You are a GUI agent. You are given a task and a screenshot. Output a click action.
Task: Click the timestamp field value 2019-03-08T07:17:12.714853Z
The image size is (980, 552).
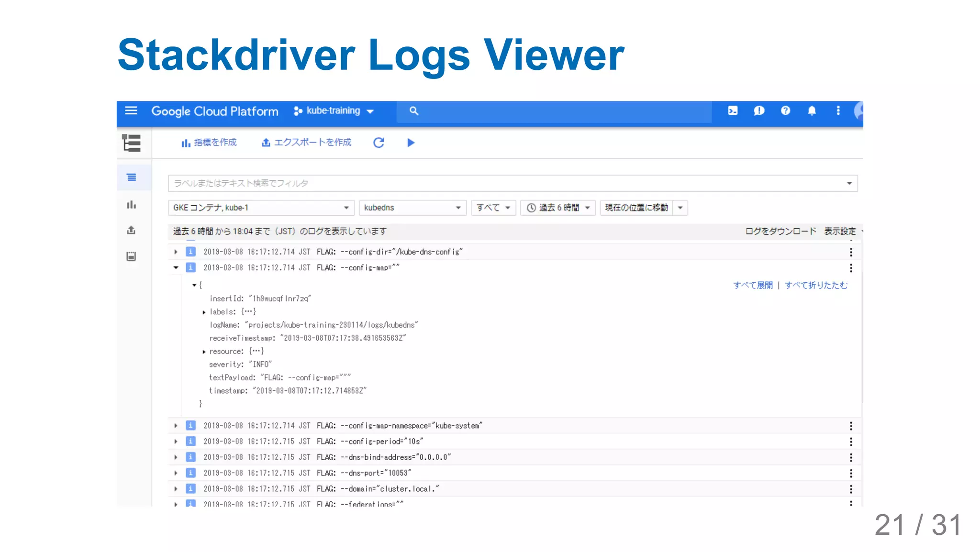click(x=309, y=391)
